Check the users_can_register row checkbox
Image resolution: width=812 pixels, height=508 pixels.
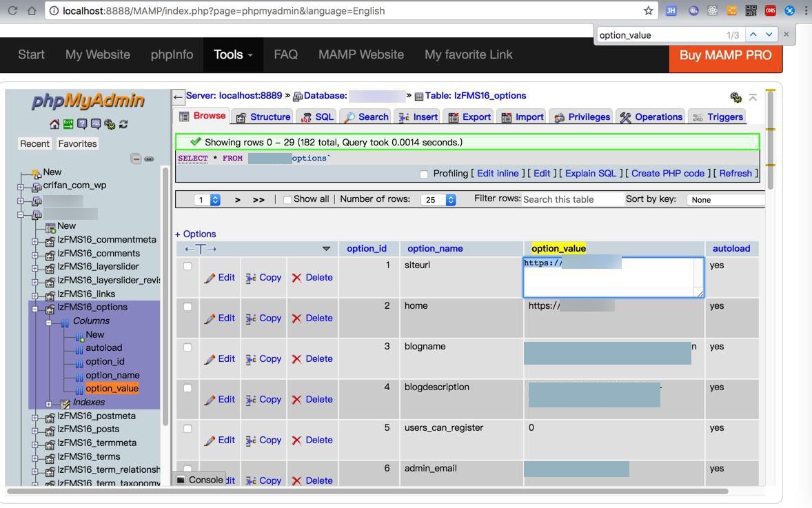[x=187, y=428]
